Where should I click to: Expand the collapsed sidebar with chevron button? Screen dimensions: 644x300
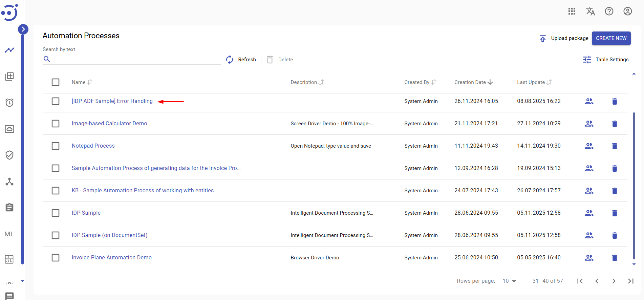[x=23, y=29]
